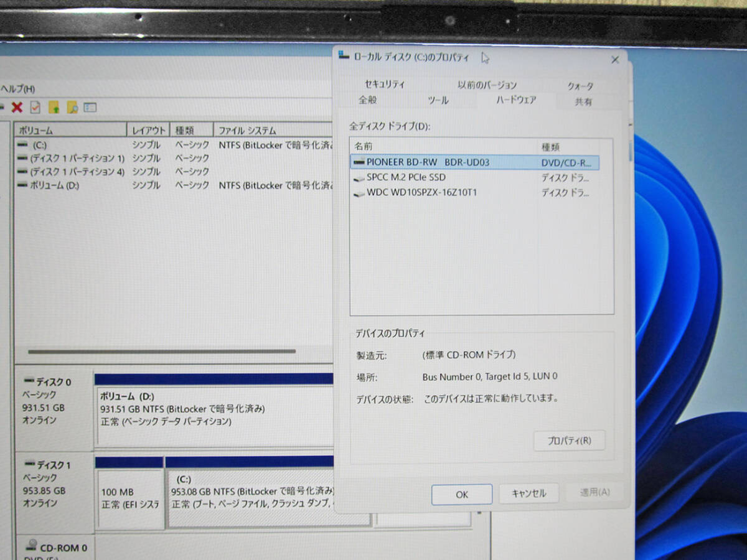Viewport: 747px width, 560px height.
Task: Click the red X delete icon in Disk Management toolbar
Action: coord(17,108)
